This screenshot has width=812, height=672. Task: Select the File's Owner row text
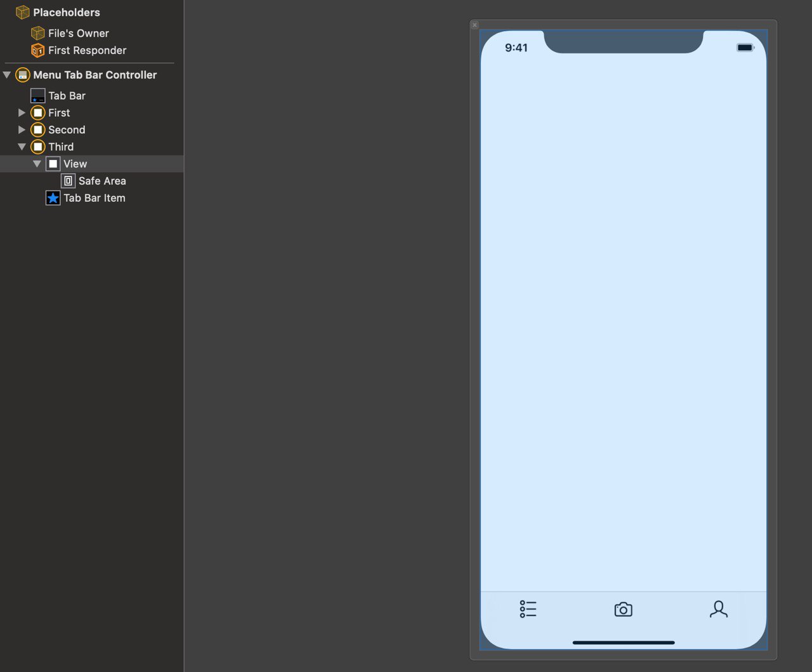[x=79, y=33]
